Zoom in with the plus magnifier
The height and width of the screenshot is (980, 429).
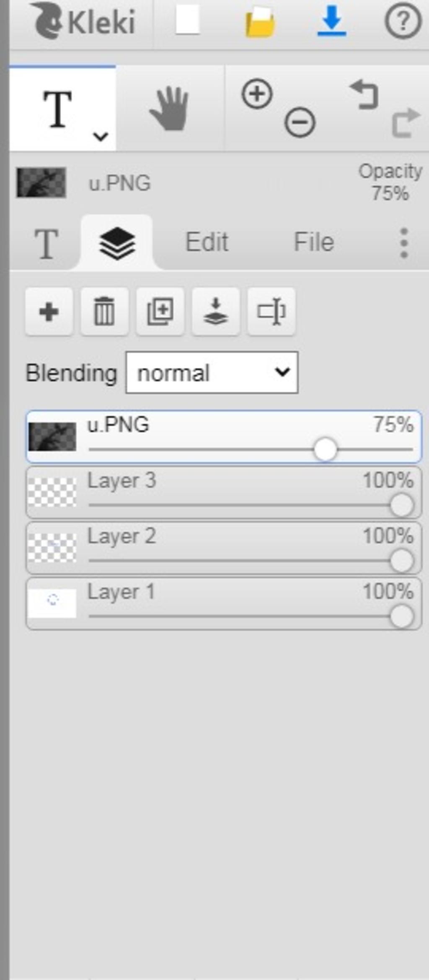257,94
